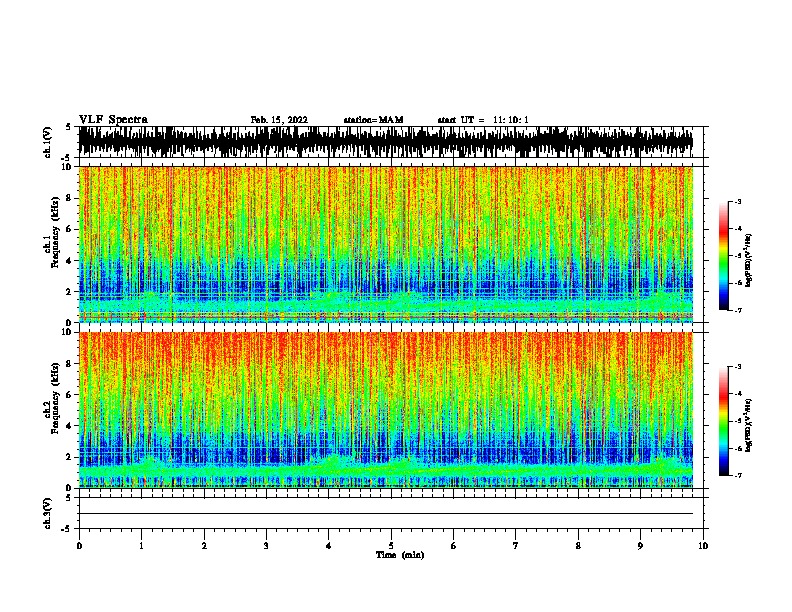Click the flat ch.3(V) trace line
This screenshot has height=612, width=792.
(386, 514)
